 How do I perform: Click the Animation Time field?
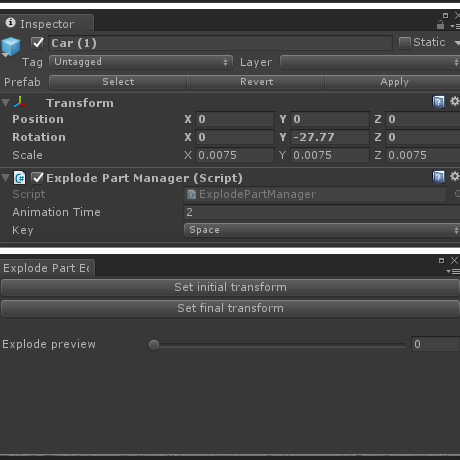point(322,212)
